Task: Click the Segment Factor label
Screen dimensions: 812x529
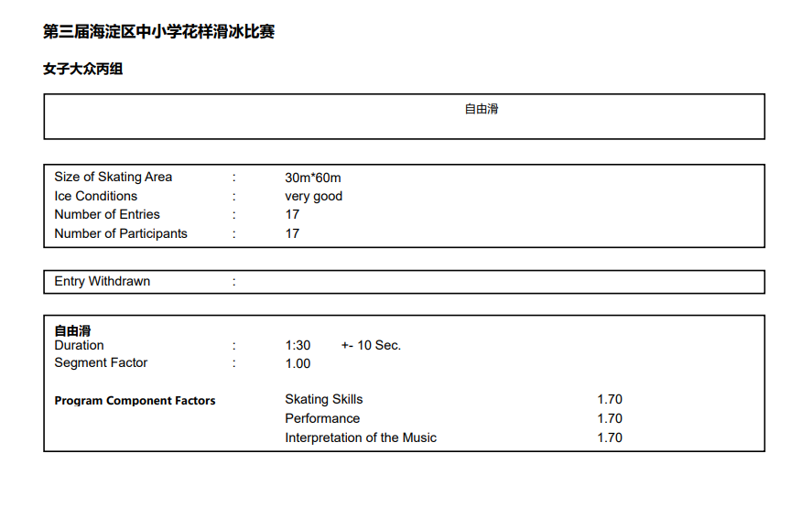Action: tap(101, 362)
